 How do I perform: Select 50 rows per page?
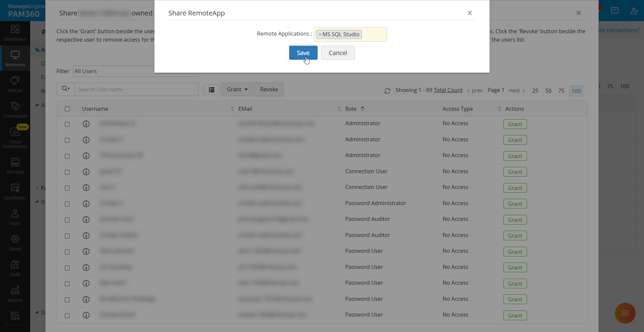click(x=548, y=91)
